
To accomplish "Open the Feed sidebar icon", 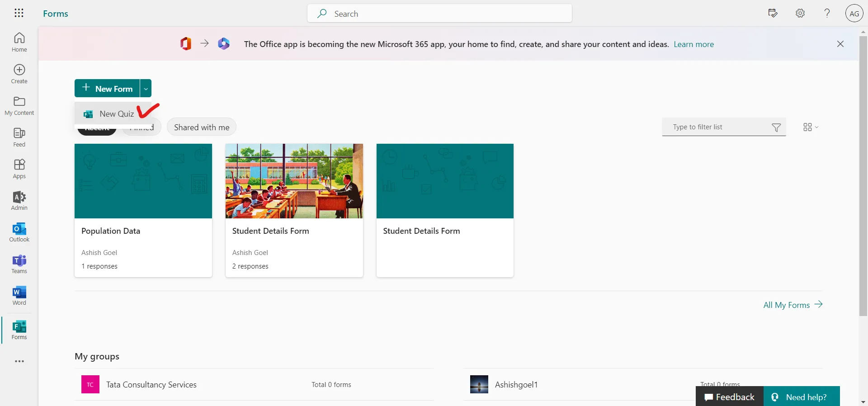I will [19, 137].
